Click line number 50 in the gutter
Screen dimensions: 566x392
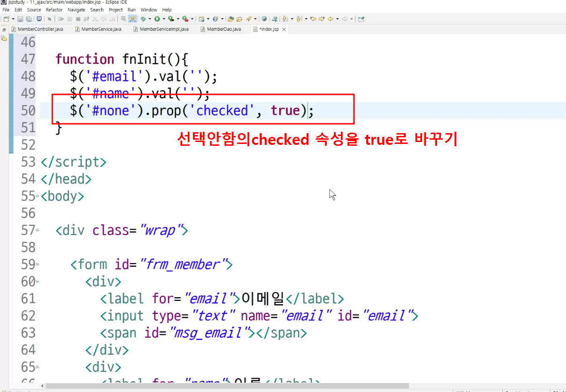28,111
